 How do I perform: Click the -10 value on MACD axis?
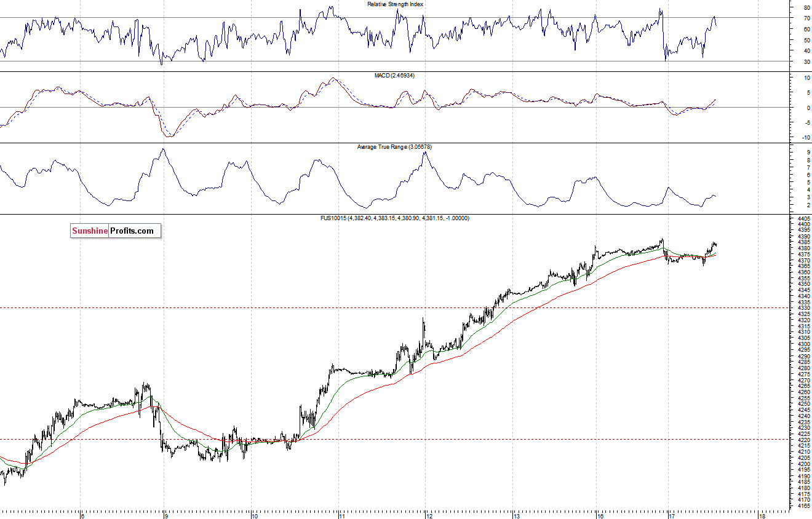(x=805, y=138)
